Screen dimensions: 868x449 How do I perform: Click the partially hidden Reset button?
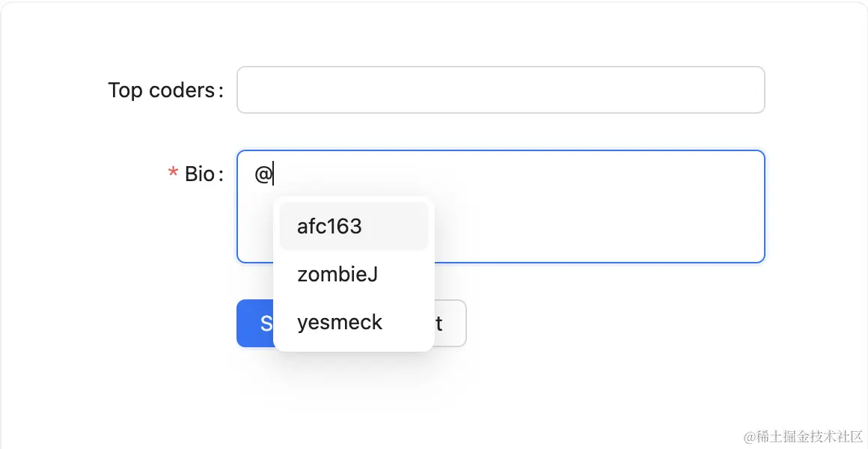point(451,323)
